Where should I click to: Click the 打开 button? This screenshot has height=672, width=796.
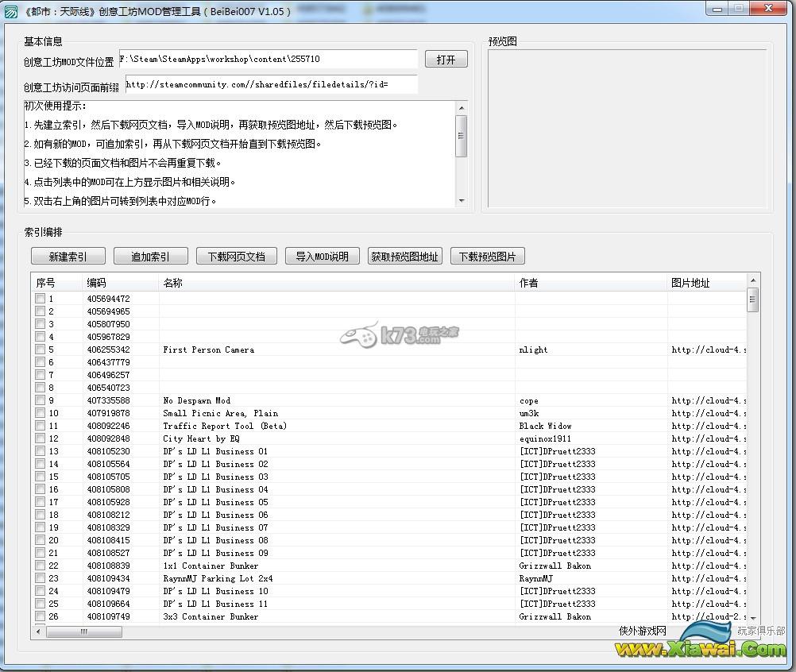coord(446,60)
